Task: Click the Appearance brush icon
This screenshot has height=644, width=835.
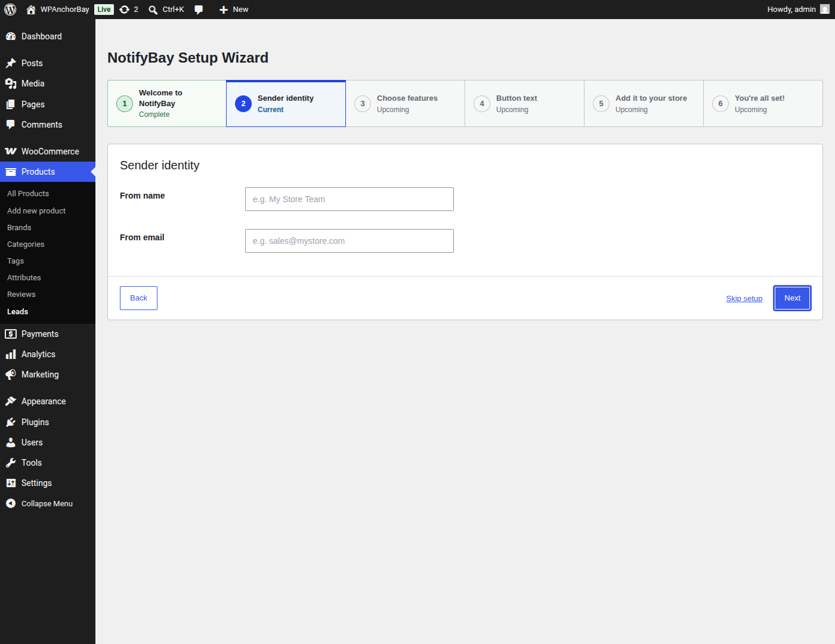Action: click(x=11, y=401)
